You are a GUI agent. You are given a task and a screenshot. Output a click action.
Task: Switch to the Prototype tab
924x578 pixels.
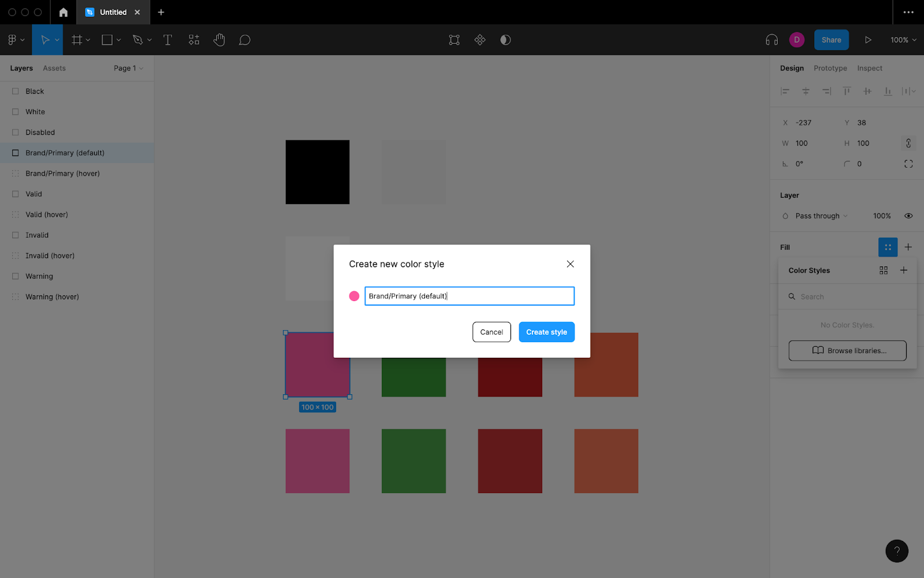click(830, 68)
